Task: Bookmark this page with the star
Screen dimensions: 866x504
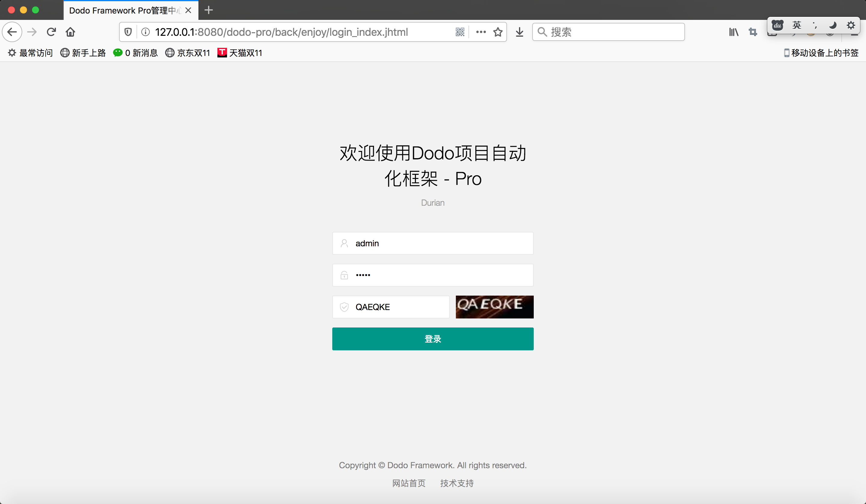Action: tap(498, 32)
